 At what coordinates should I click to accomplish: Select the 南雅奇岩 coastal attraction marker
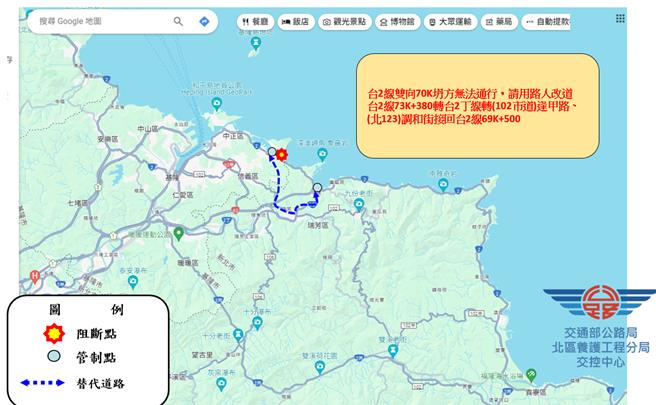pos(443,184)
